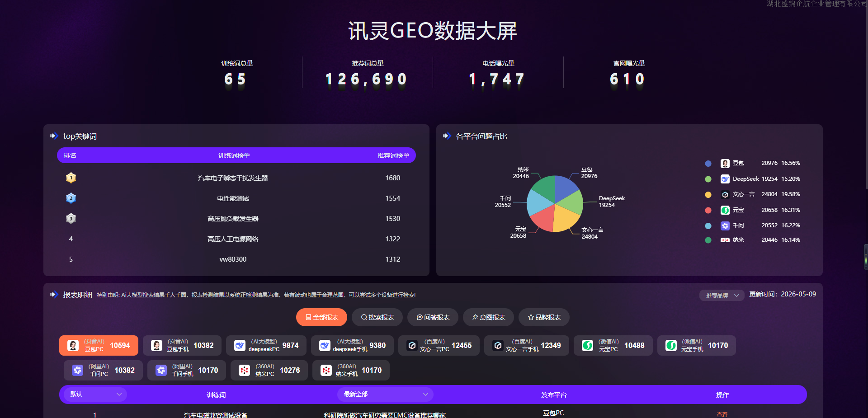The height and width of the screenshot is (418, 868).
Task: Click 汽车电磁兼容测试设备 in row 1
Action: coord(216,415)
